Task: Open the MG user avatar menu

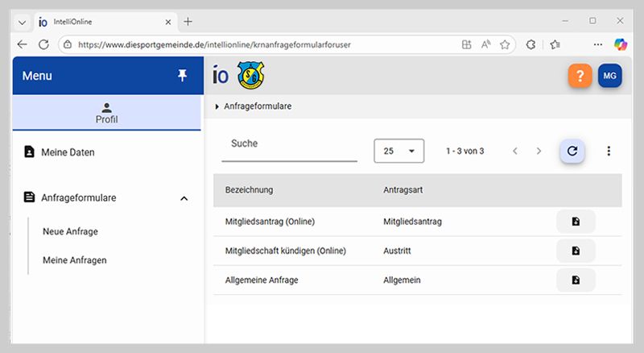Action: pyautogui.click(x=610, y=76)
